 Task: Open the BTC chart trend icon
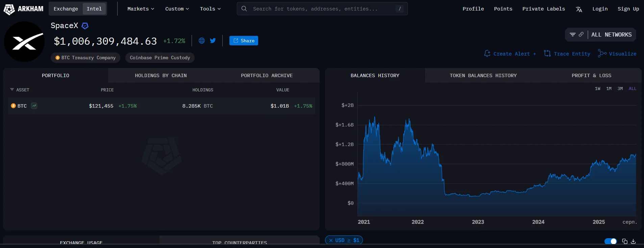34,106
